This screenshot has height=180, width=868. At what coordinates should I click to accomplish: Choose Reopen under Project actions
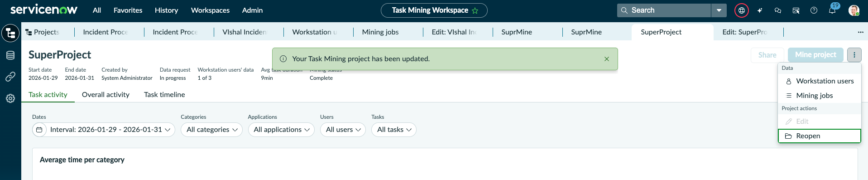point(820,136)
